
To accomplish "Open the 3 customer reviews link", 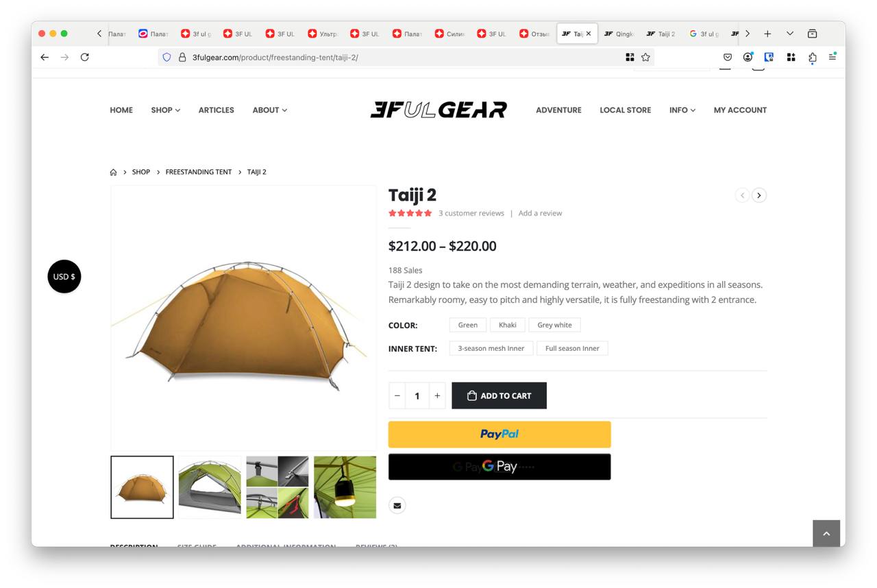I will click(x=471, y=213).
